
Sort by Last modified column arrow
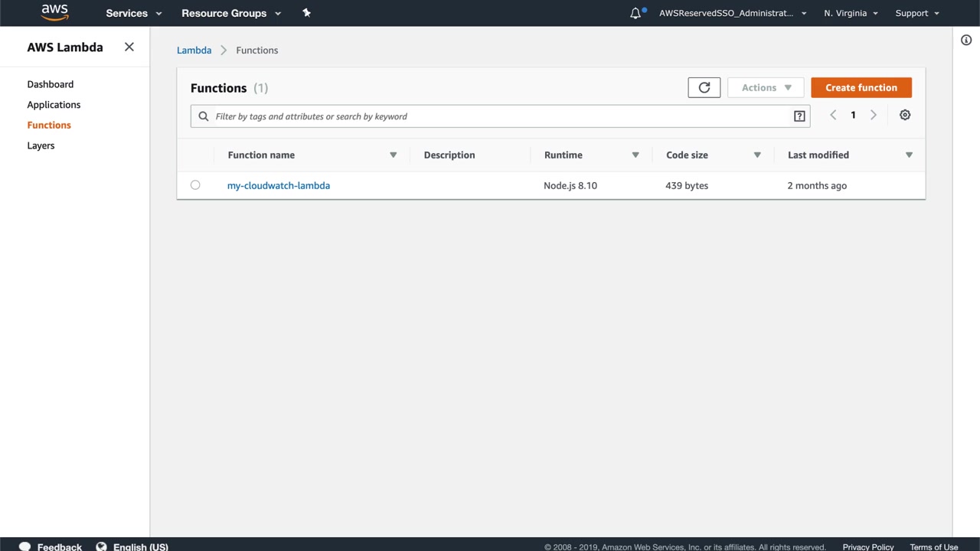[x=909, y=155]
